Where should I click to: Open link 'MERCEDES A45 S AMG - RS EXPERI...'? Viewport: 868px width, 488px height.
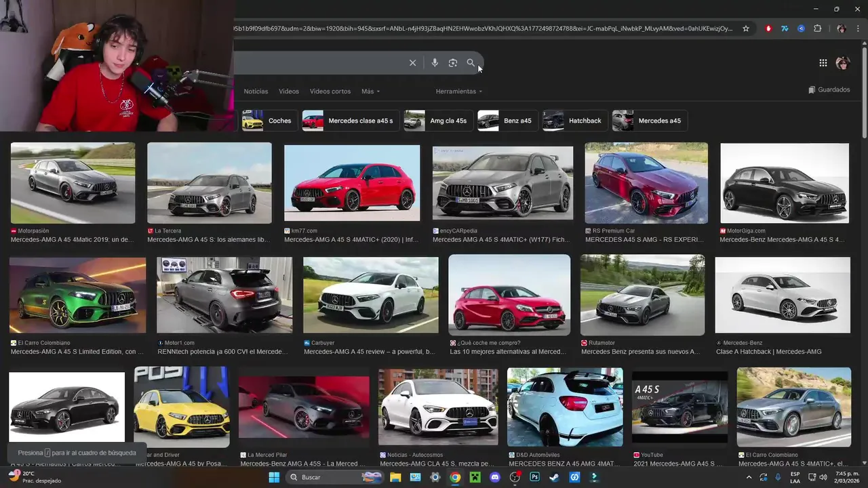click(x=646, y=239)
